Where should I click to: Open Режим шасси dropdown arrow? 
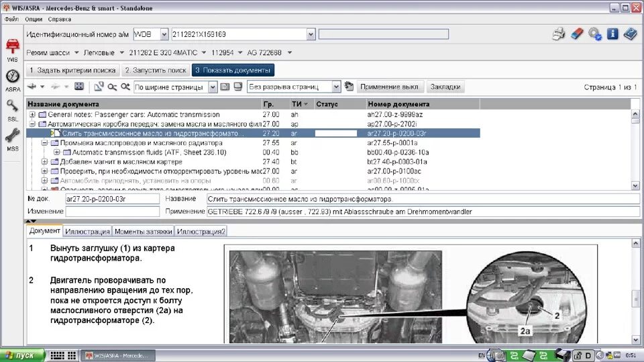pos(76,52)
